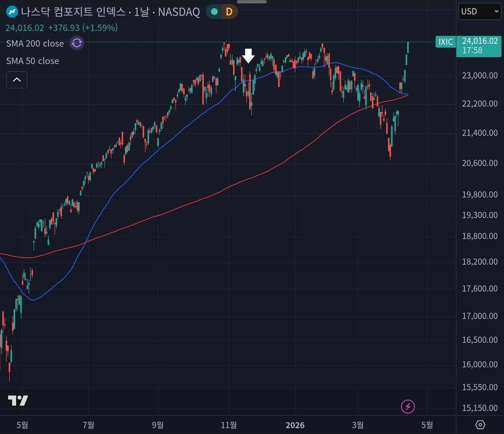Click the 18,200.00 price axis label
Screen dimensions: 504x434
tap(480, 262)
